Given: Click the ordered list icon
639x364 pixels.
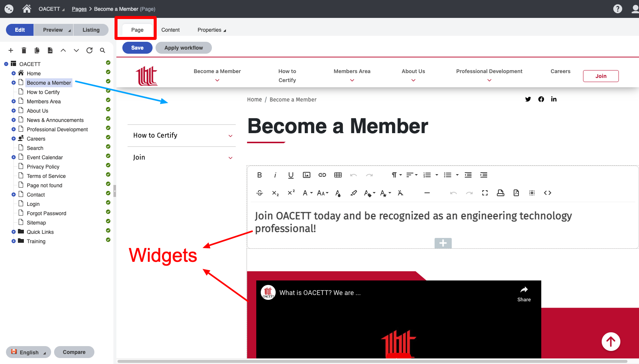Looking at the screenshot, I should [x=427, y=175].
